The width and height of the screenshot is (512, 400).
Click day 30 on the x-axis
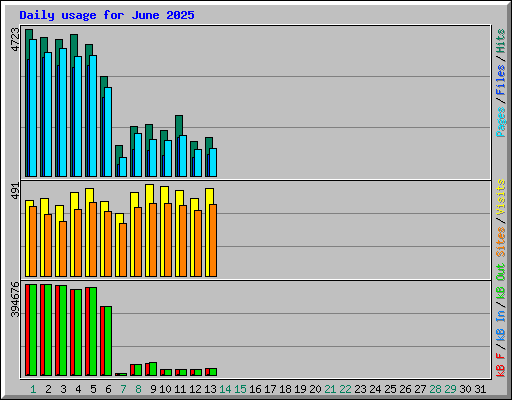(x=465, y=389)
